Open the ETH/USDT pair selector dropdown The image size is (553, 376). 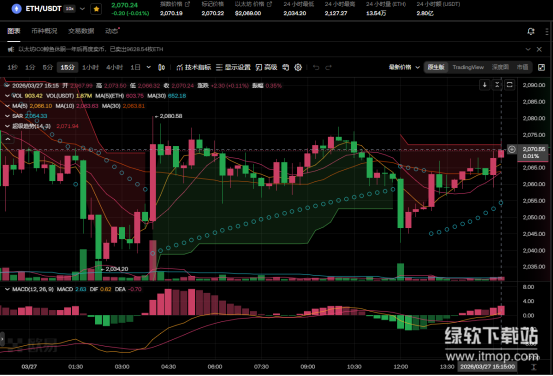coord(83,9)
